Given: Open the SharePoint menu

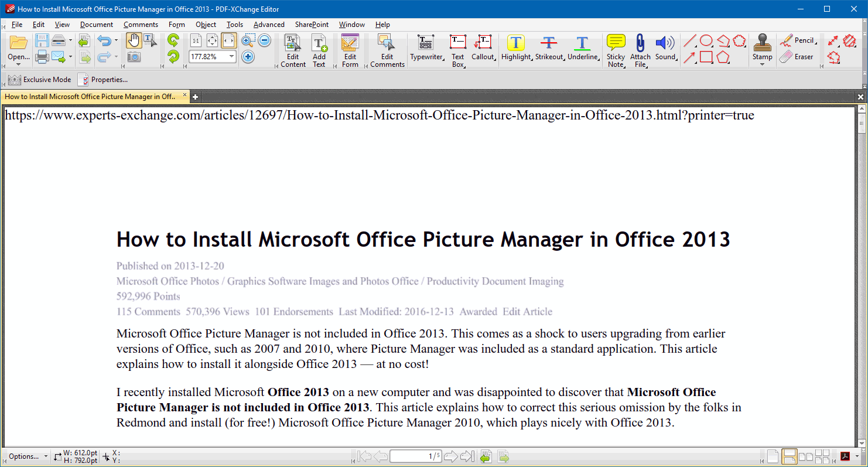Looking at the screenshot, I should (x=312, y=25).
